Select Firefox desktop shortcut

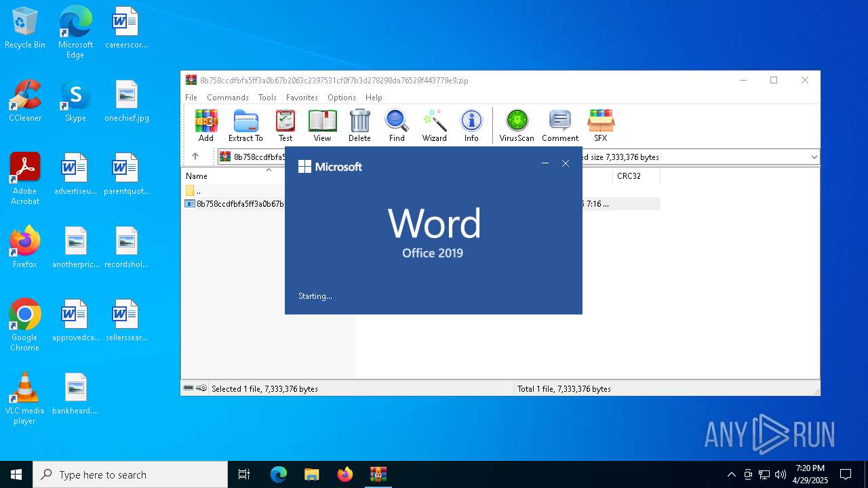[x=25, y=248]
